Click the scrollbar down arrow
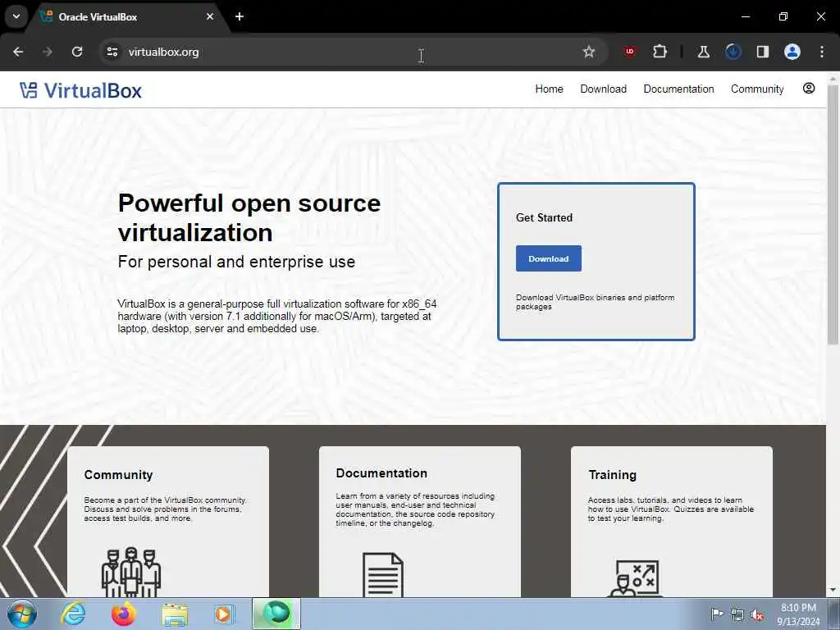 point(833,591)
